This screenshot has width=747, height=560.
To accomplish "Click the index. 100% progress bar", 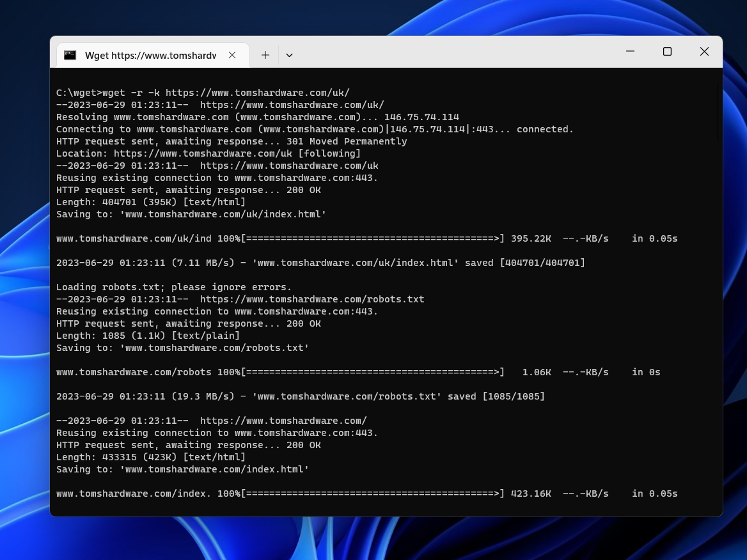I will (x=373, y=494).
